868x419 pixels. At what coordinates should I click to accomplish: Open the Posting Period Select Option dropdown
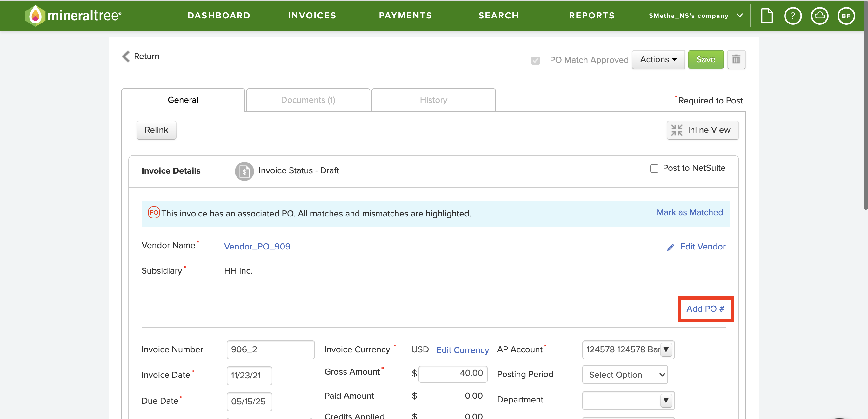coord(624,375)
